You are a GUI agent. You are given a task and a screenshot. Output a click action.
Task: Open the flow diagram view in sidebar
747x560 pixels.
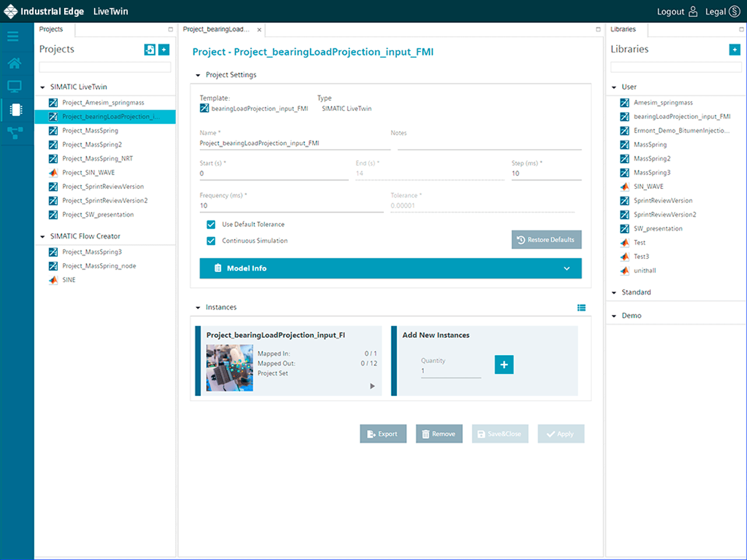coord(13,133)
